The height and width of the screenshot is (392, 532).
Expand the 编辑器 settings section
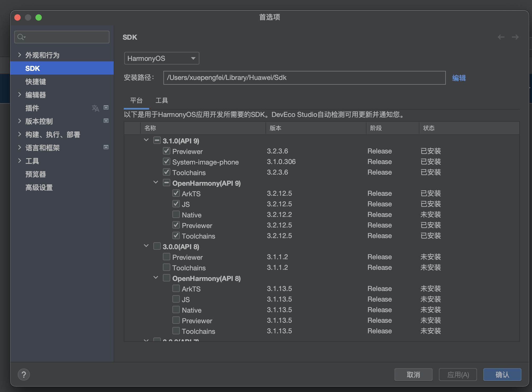point(20,94)
